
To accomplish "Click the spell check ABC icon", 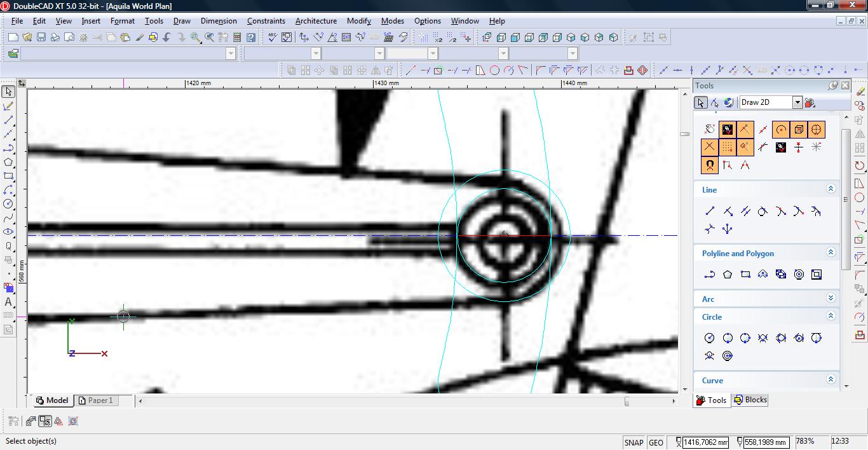I will (x=272, y=37).
